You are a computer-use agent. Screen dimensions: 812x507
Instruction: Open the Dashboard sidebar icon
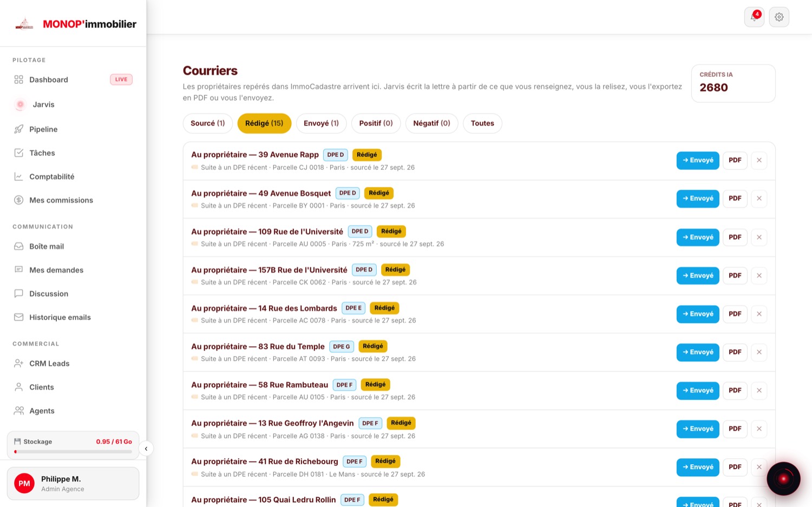tap(19, 80)
